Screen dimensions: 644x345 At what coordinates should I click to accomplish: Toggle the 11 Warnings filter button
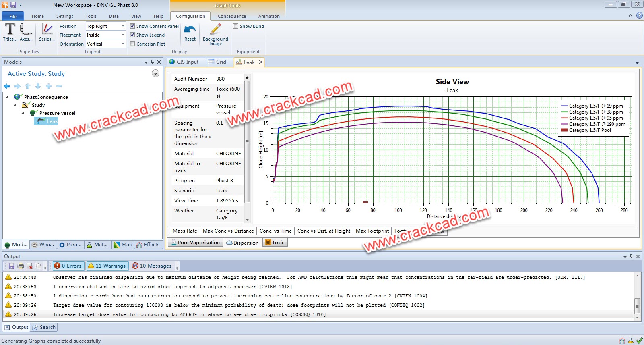[x=107, y=266]
